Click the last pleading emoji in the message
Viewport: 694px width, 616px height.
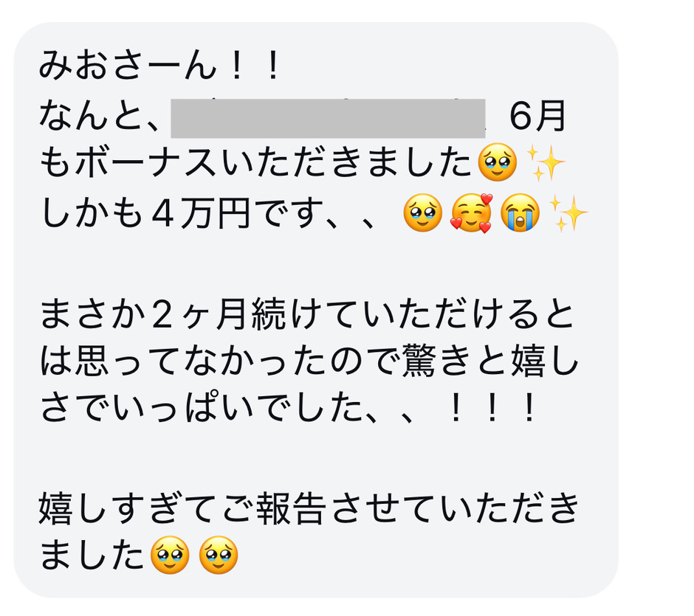click(x=219, y=556)
